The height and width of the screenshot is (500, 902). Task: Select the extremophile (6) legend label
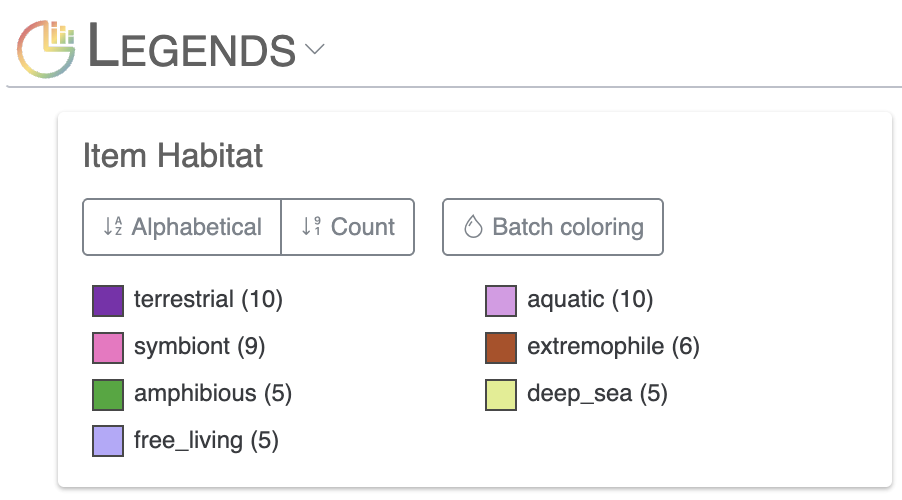coord(613,347)
